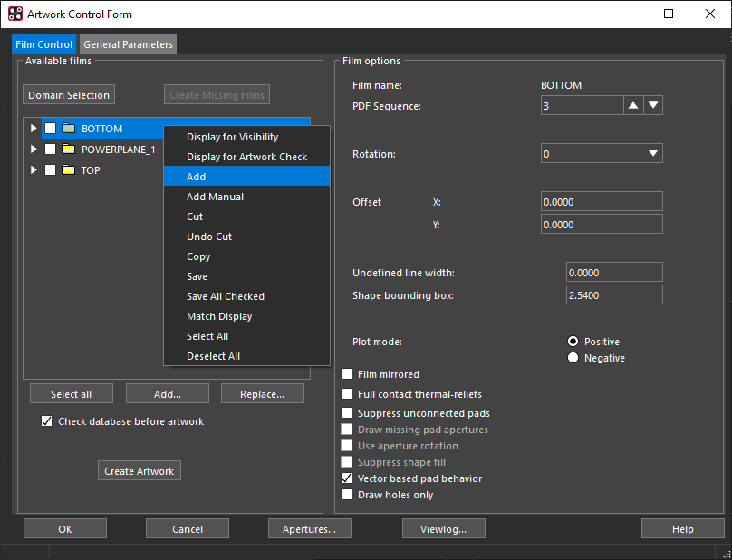Choose Display for Artwork Check
This screenshot has height=560, width=732.
pyautogui.click(x=247, y=157)
